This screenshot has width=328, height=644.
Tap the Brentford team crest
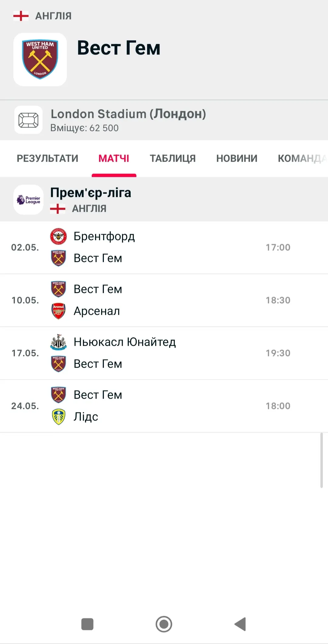(x=58, y=236)
